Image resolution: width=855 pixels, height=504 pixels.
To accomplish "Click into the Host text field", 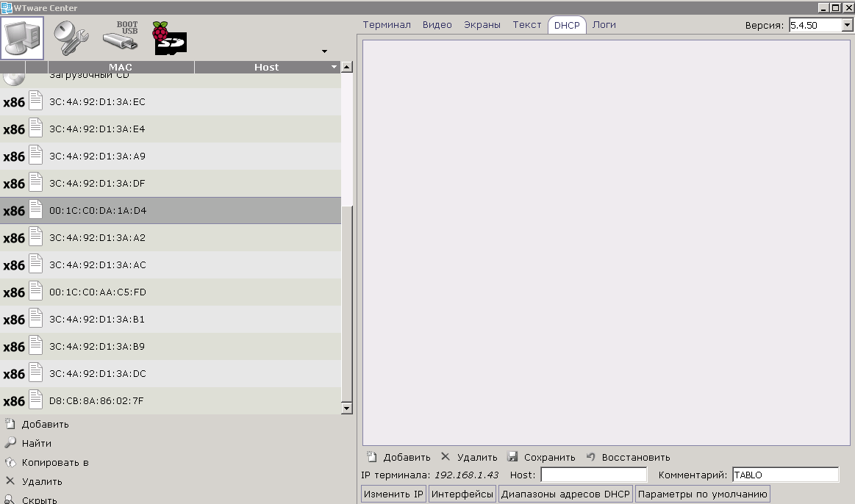I will pyautogui.click(x=593, y=475).
